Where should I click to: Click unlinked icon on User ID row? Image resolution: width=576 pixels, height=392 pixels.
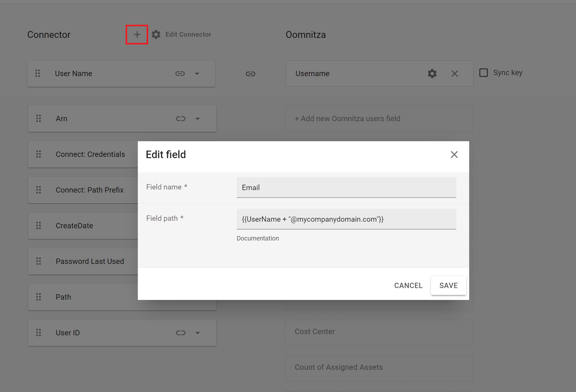(181, 333)
